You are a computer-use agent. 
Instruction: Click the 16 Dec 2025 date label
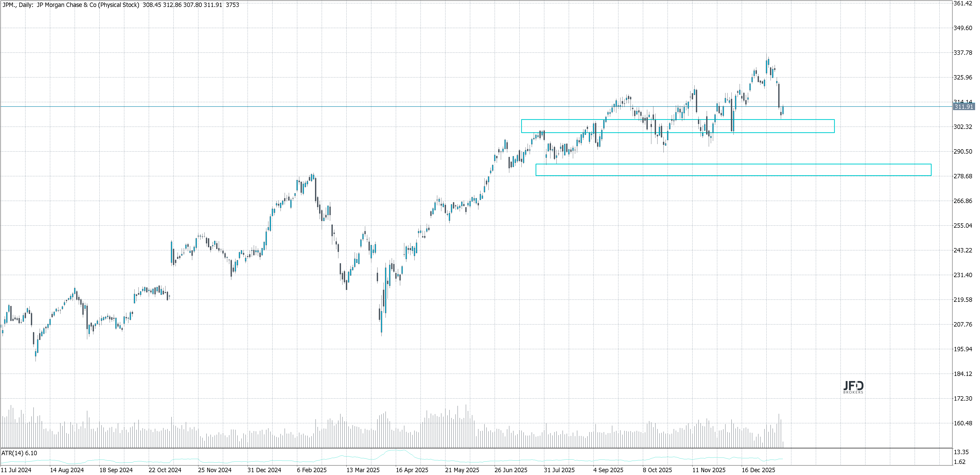[x=758, y=470]
